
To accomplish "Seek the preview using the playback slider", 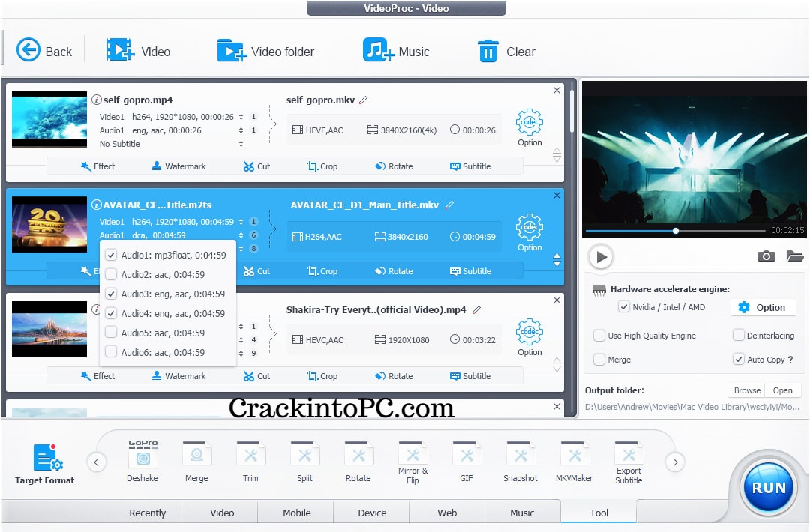I will (675, 231).
